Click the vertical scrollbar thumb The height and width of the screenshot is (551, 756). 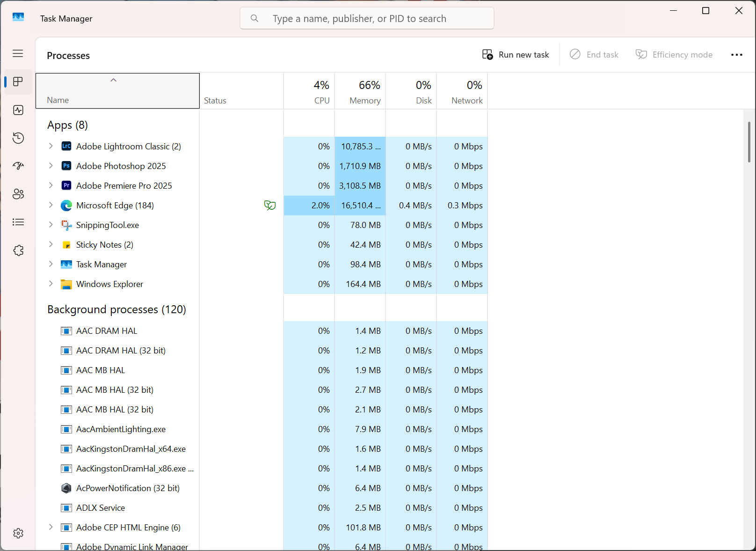click(x=749, y=142)
